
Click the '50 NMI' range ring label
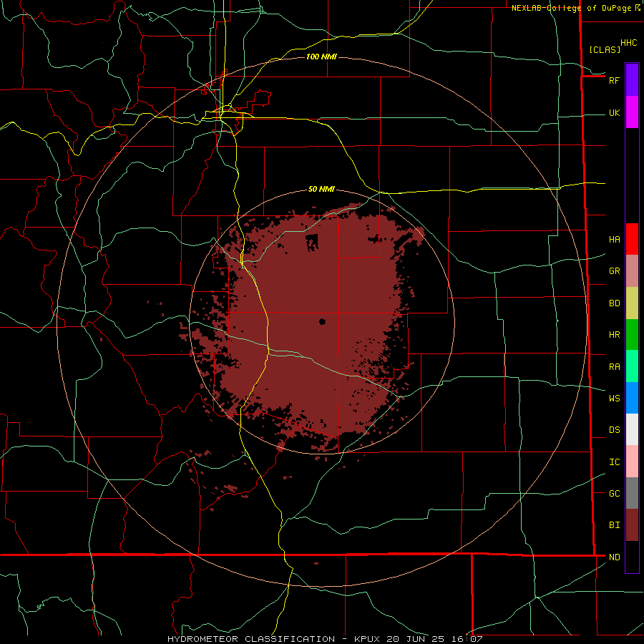coord(321,189)
